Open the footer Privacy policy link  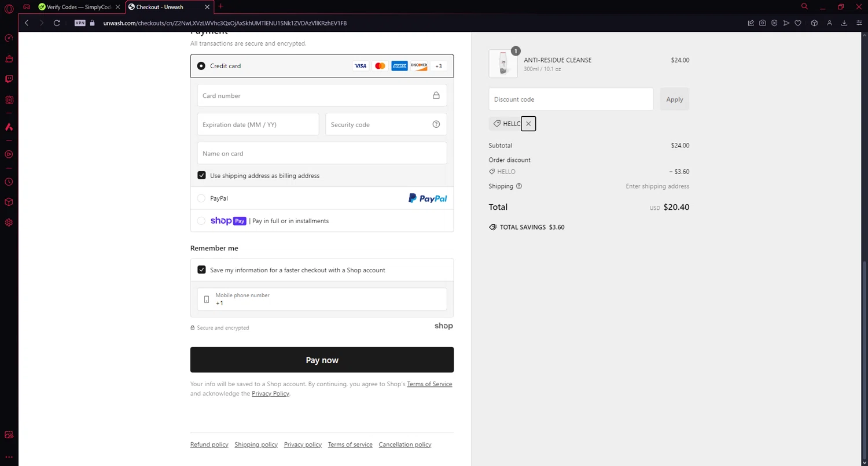303,445
